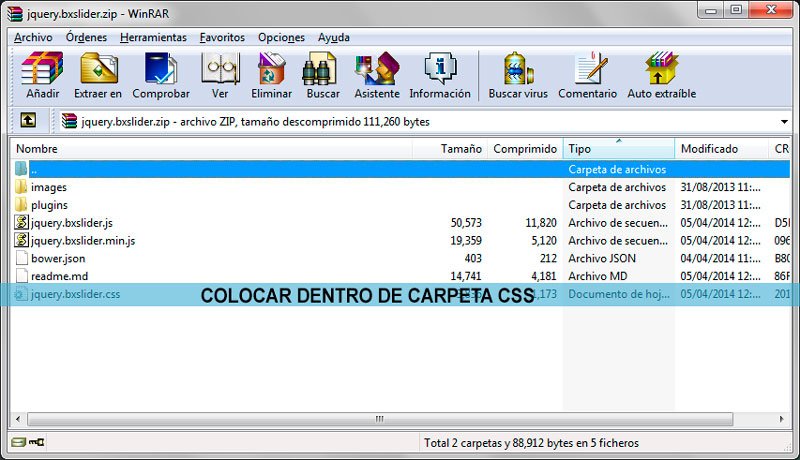This screenshot has width=800, height=460.
Task: Run Comprobar archive test
Action: coord(161,75)
